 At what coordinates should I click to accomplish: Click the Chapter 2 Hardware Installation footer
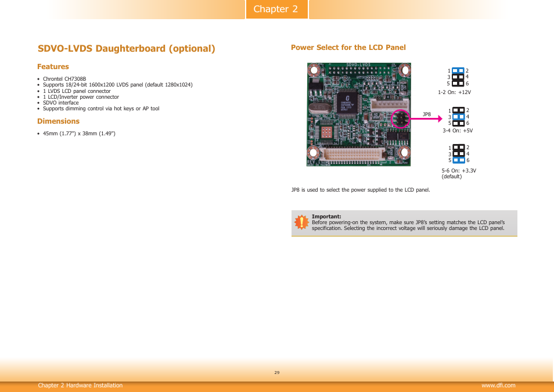[x=80, y=385]
